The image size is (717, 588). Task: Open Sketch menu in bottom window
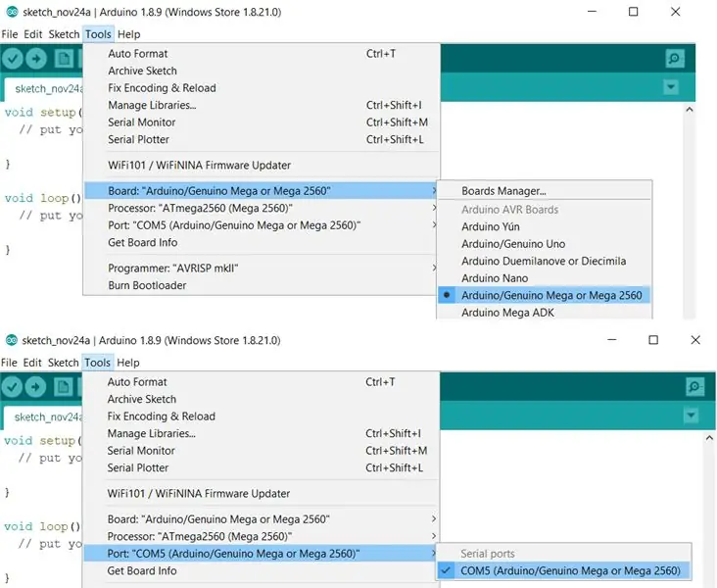point(64,363)
